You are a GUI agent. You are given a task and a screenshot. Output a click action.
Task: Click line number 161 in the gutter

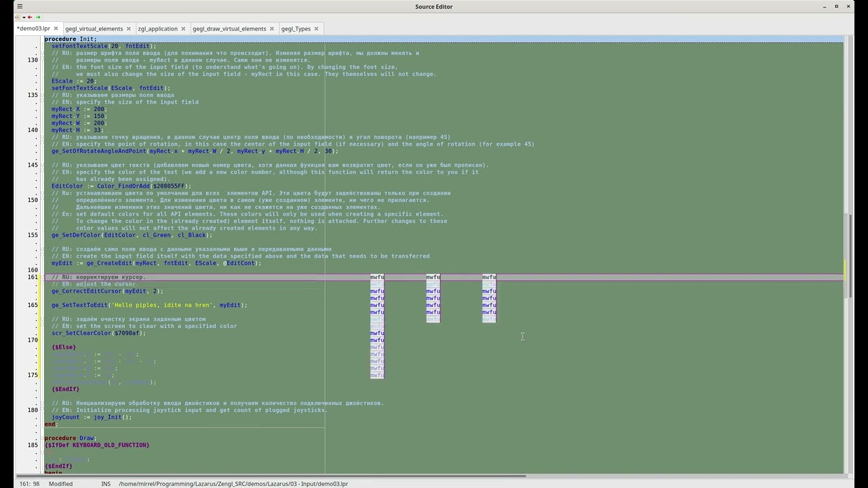[x=33, y=277]
